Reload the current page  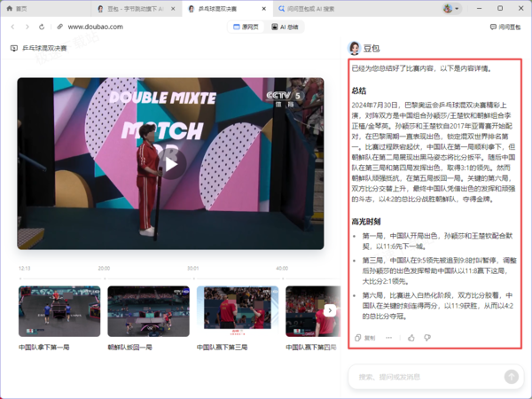[x=42, y=27]
